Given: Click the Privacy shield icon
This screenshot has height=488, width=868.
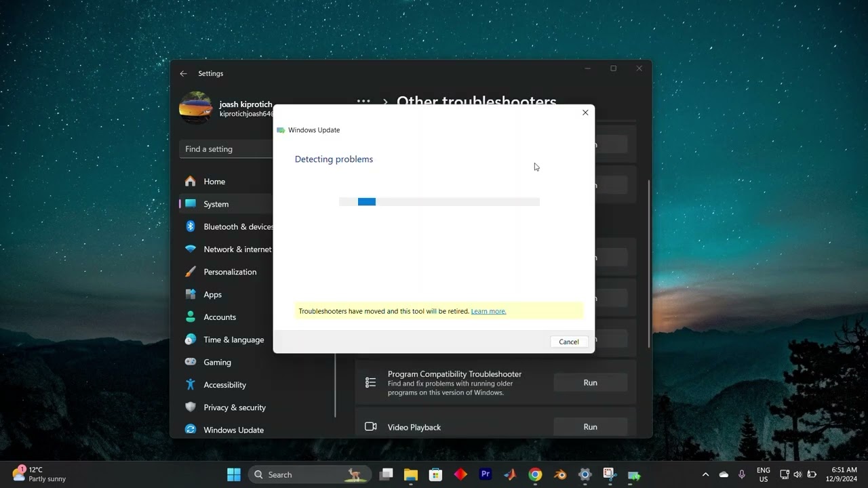Looking at the screenshot, I should [191, 407].
